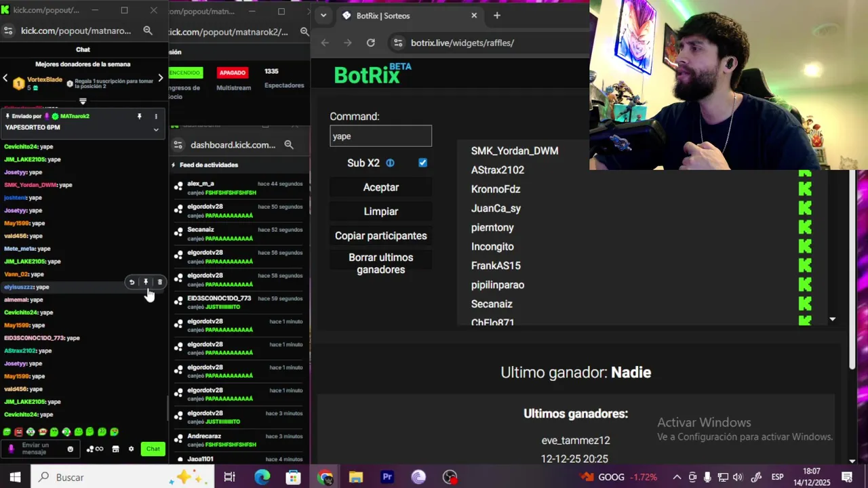Open Premiere Pro from taskbar
868x488 pixels.
click(387, 477)
